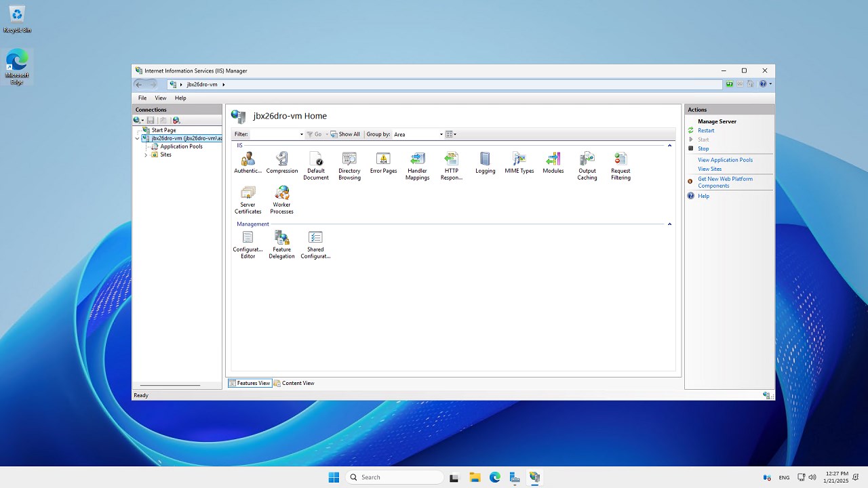868x488 pixels.
Task: Collapse the Management group section
Action: click(669, 224)
